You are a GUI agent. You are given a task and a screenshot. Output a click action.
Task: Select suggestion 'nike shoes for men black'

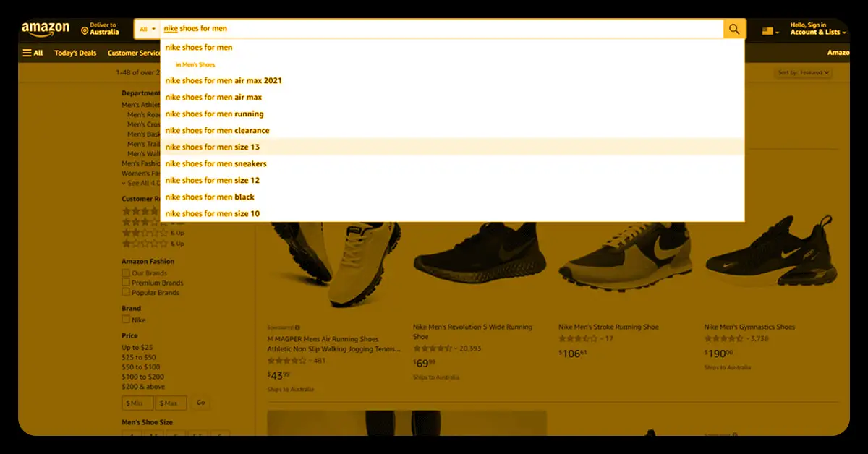click(453, 197)
